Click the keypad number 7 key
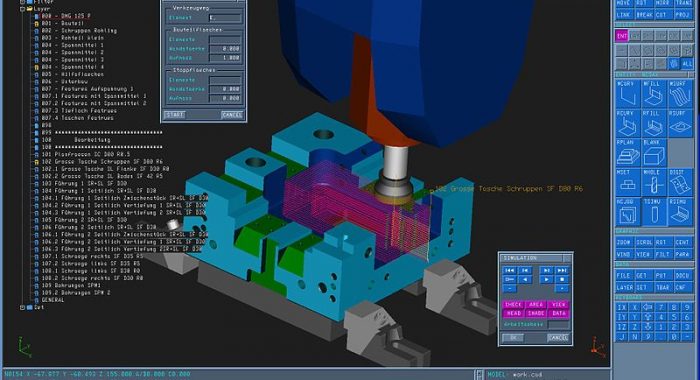The image size is (700, 380). tap(661, 307)
